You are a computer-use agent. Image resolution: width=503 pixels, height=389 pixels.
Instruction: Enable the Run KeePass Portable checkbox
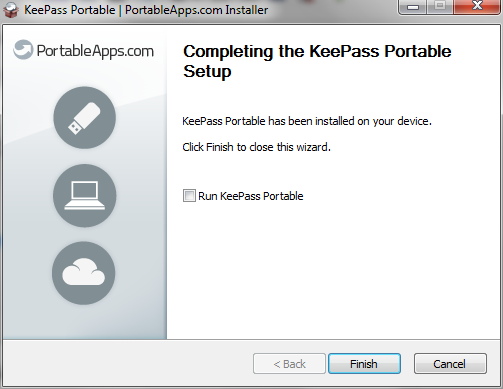point(189,196)
